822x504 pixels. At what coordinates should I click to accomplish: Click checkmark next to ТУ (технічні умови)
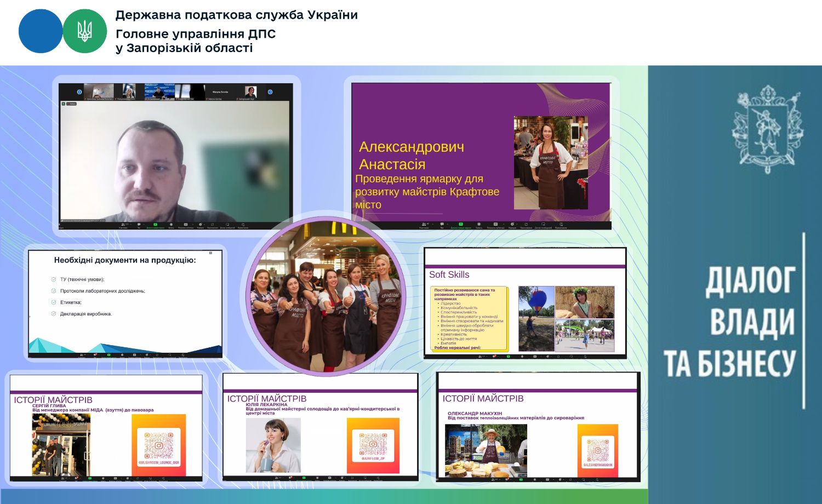pos(54,279)
